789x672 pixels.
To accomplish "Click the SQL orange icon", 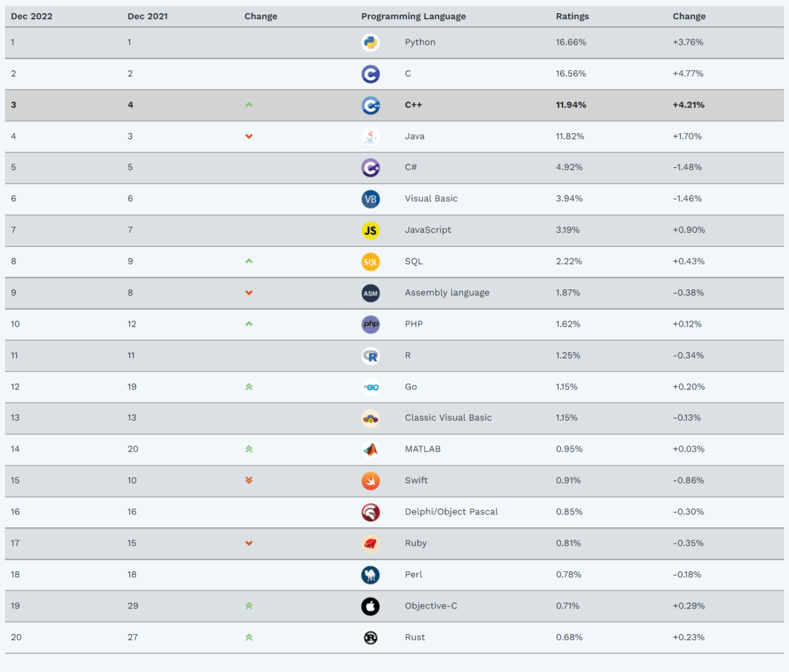I will [x=370, y=262].
